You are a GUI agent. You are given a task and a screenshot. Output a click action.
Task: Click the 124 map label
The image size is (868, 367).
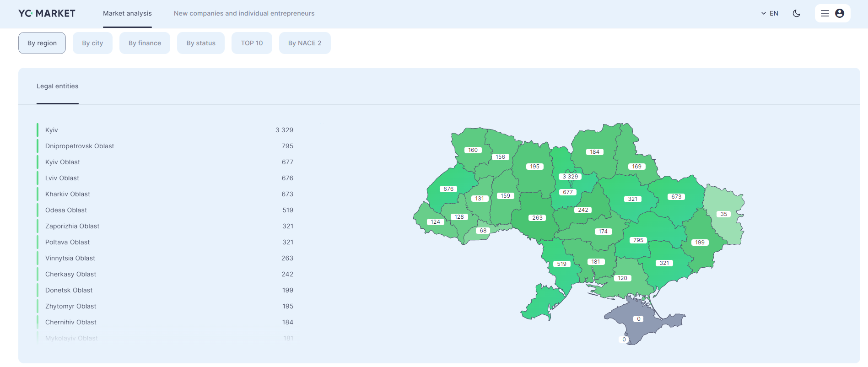435,222
